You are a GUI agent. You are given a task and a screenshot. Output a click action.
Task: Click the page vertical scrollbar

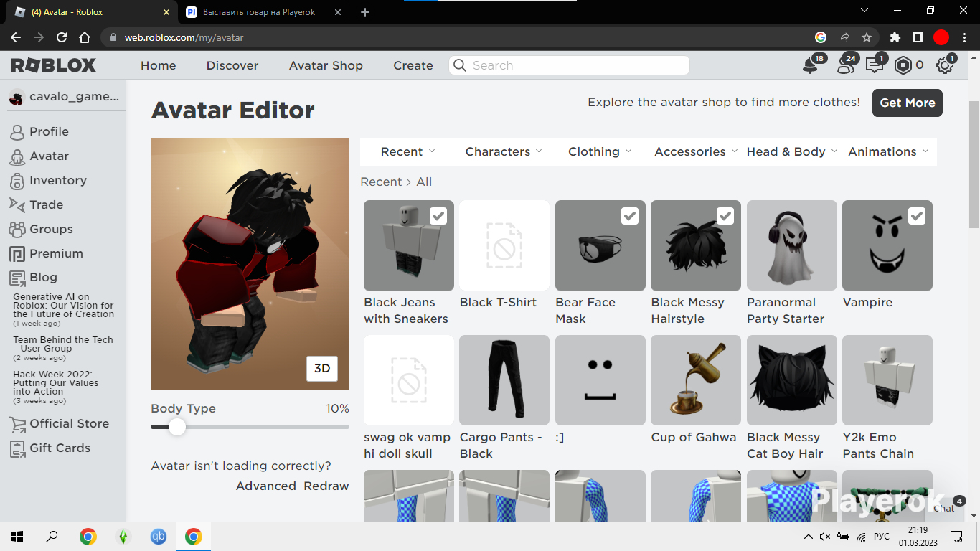point(974,165)
